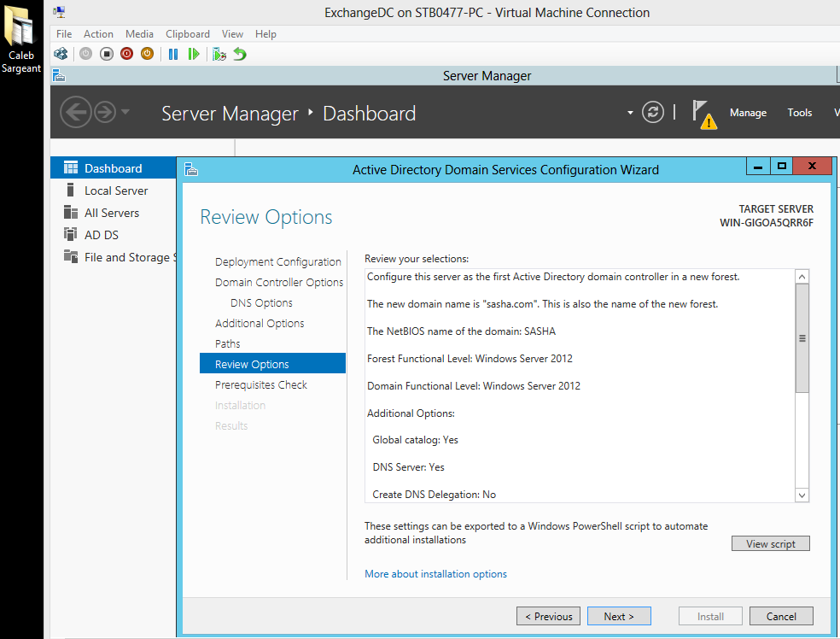Click the Global catalog: Yes line
Screen dimensions: 840x639
415,440
